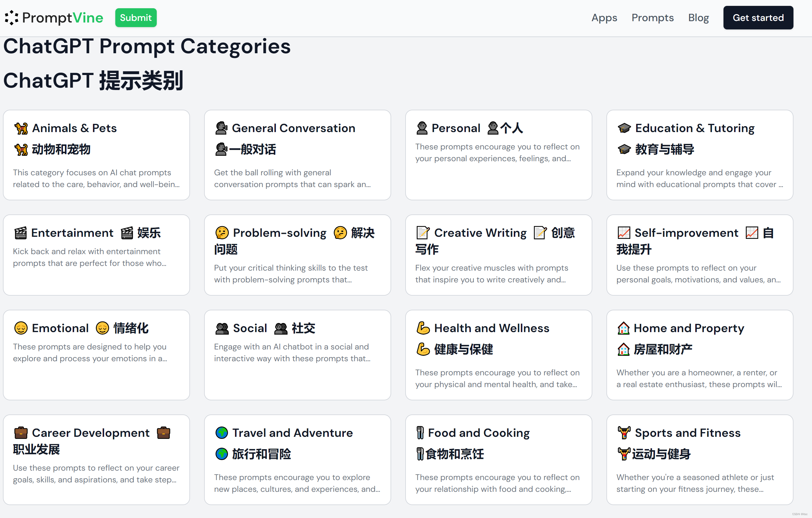Open the Creative Writing category title

[480, 233]
